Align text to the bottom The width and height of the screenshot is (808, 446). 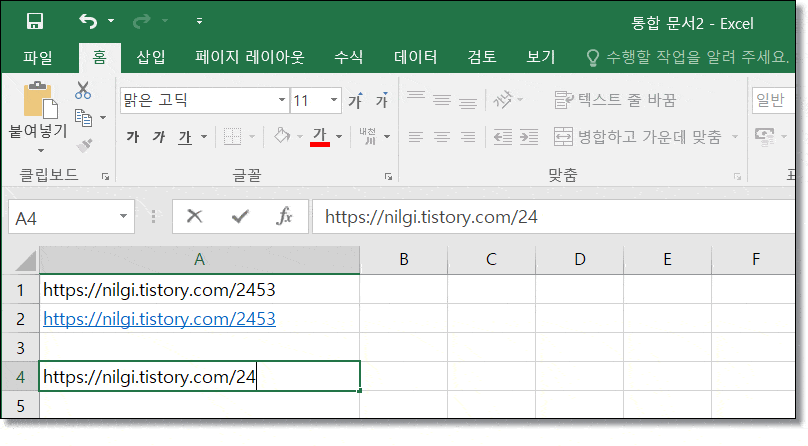(468, 102)
